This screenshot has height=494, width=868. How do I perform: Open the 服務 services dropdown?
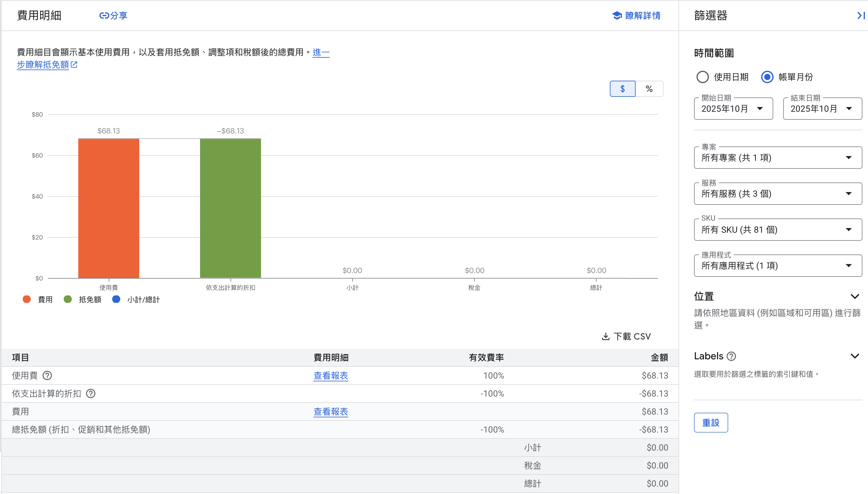(x=778, y=194)
